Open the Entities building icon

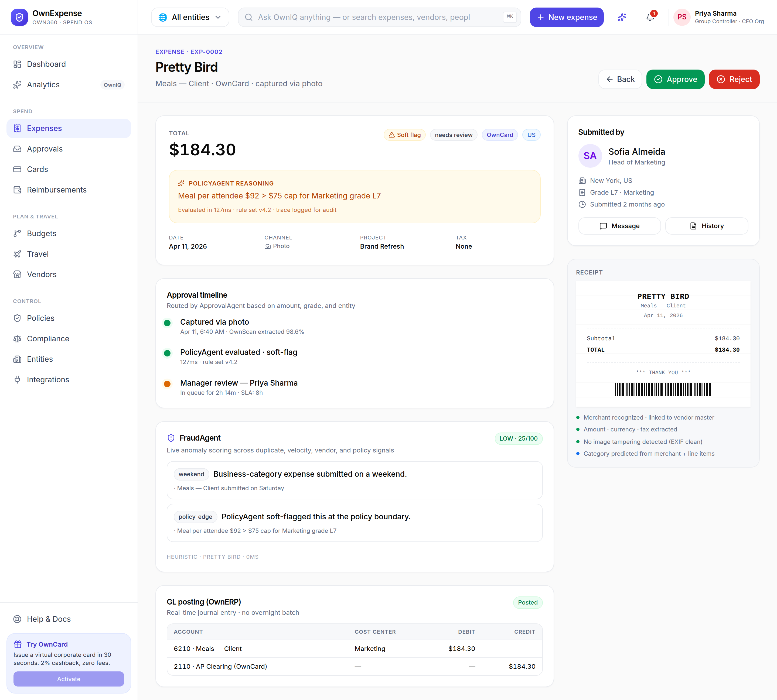coord(17,359)
